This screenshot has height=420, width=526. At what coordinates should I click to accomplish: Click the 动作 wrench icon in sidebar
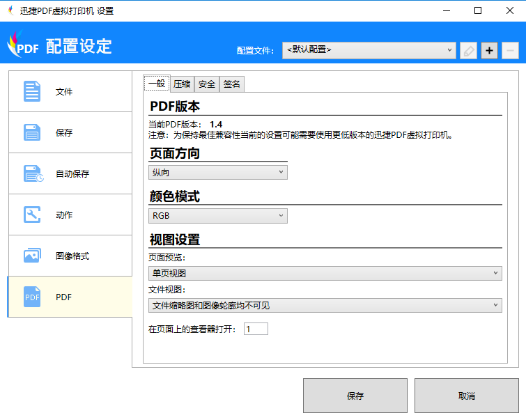click(32, 215)
